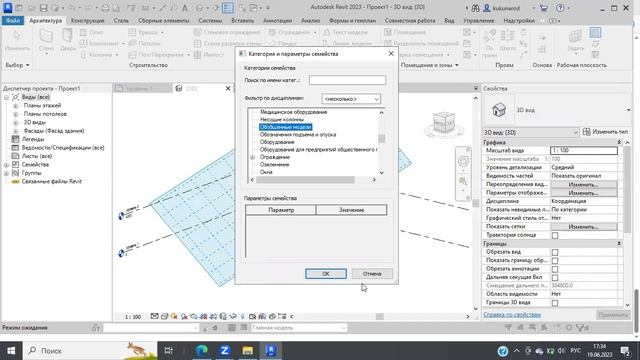Open Фильтр по дисциплинам dropdown

[x=351, y=99]
